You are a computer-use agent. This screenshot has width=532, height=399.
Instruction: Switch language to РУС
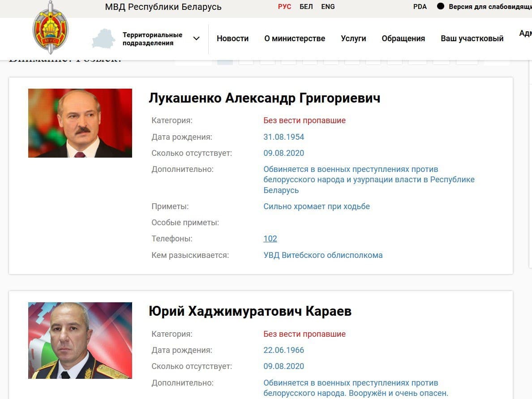pyautogui.click(x=284, y=7)
